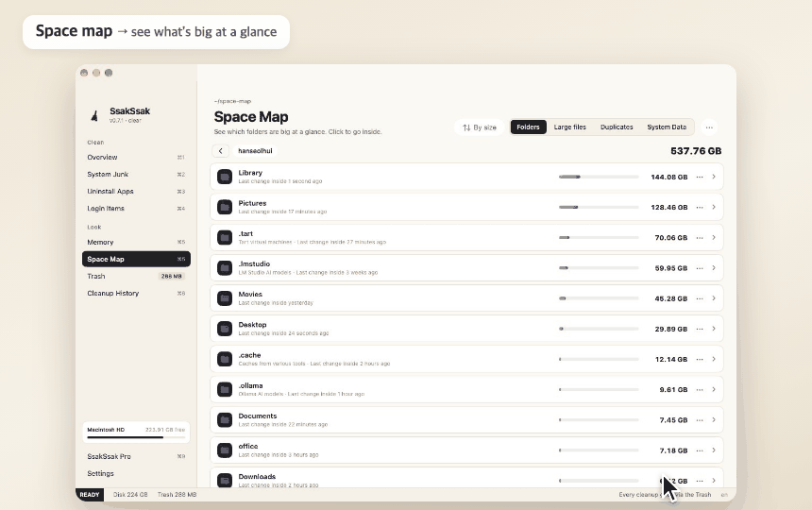Click the Library folder icon
This screenshot has width=812, height=510.
click(x=225, y=177)
